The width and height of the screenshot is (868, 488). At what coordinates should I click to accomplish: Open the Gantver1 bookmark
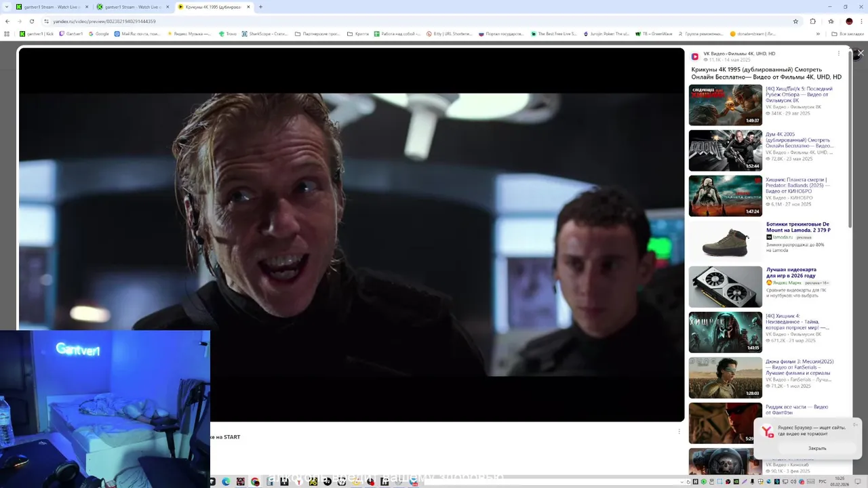click(71, 33)
